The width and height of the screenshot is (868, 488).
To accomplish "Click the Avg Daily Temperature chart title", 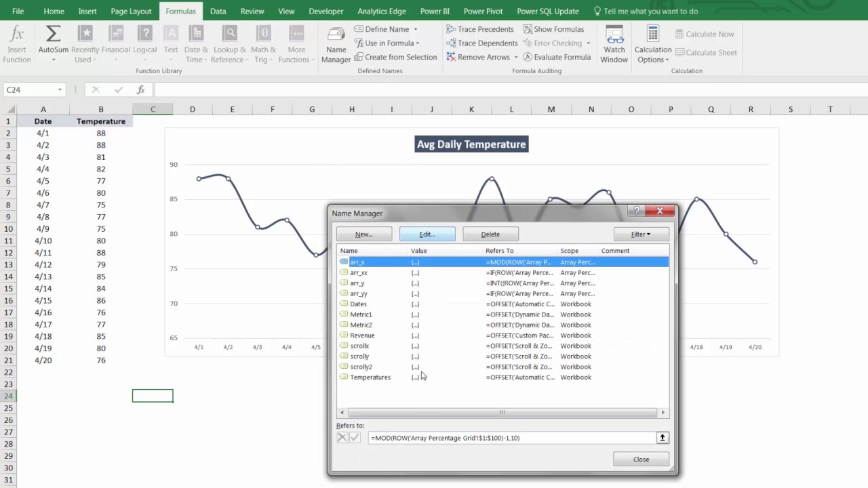I will (471, 144).
